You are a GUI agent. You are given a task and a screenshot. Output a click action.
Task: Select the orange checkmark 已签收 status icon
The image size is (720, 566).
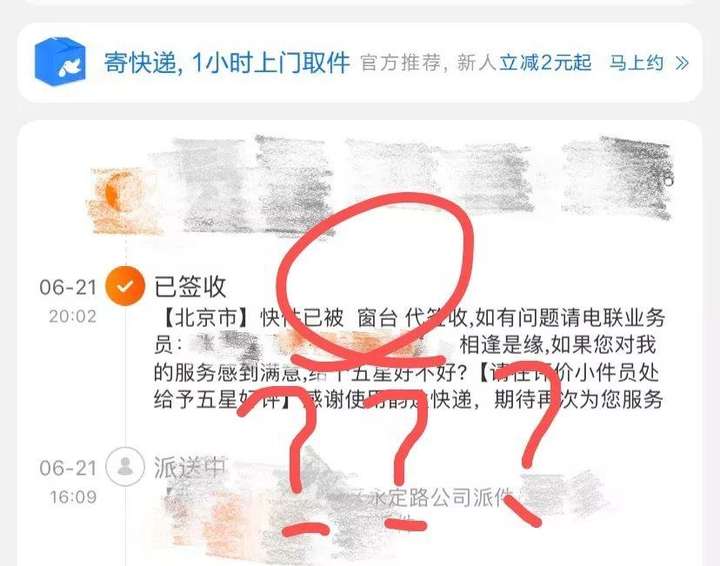125,286
